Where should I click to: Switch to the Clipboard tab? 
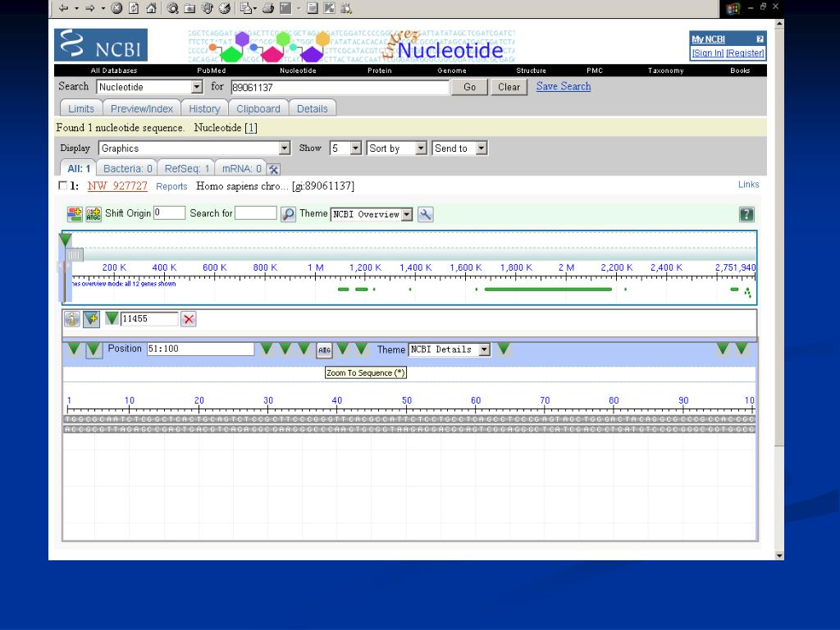(x=258, y=108)
